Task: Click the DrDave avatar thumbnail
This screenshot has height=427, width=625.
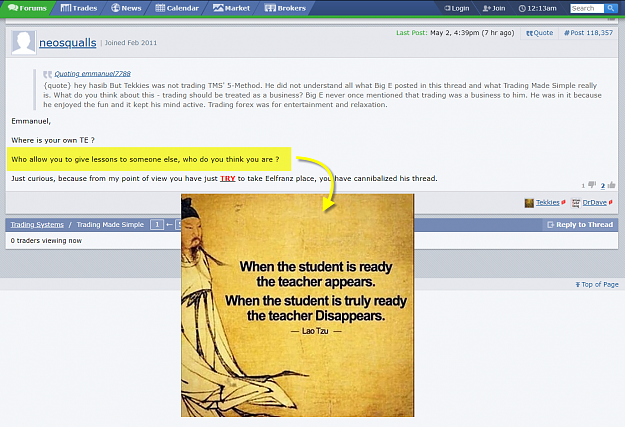Action: [576, 203]
